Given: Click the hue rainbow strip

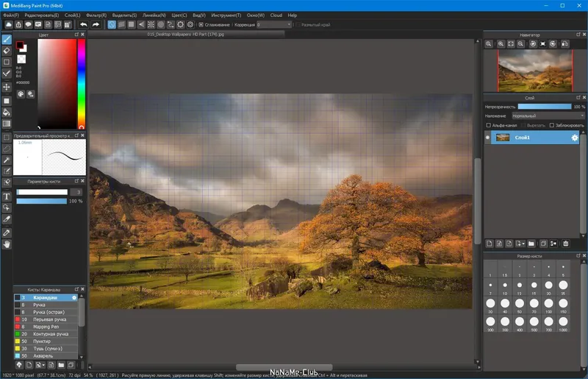Looking at the screenshot, I should 82,84.
